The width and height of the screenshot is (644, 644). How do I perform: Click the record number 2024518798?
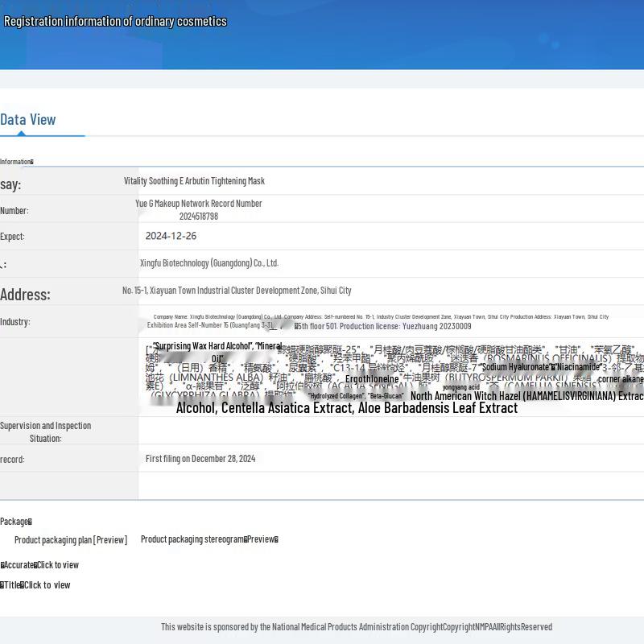pyautogui.click(x=199, y=216)
